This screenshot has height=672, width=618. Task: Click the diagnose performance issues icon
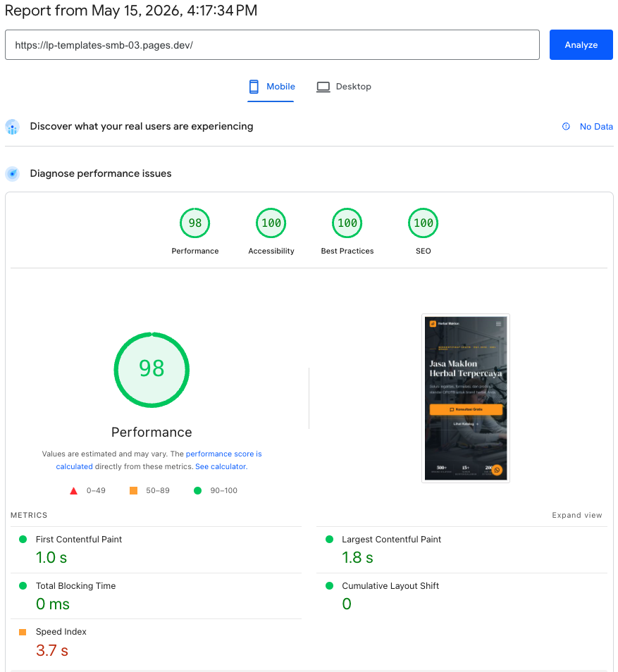(x=13, y=173)
